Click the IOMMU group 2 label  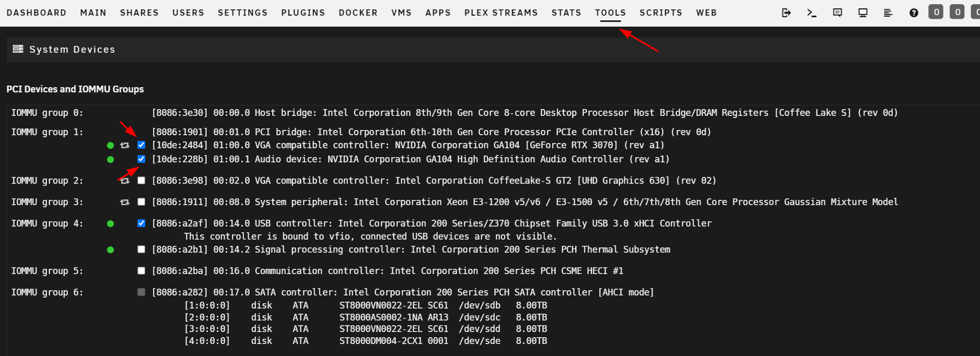[47, 181]
